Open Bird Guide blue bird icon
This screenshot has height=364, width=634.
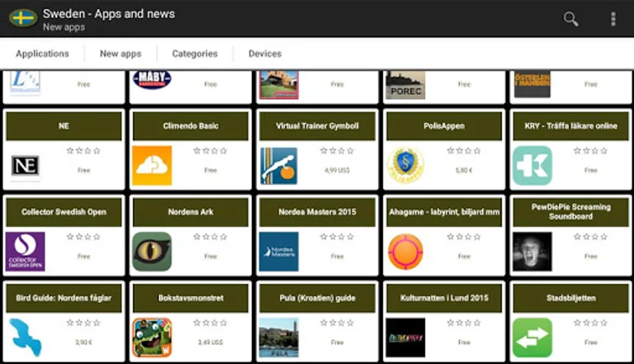25,338
